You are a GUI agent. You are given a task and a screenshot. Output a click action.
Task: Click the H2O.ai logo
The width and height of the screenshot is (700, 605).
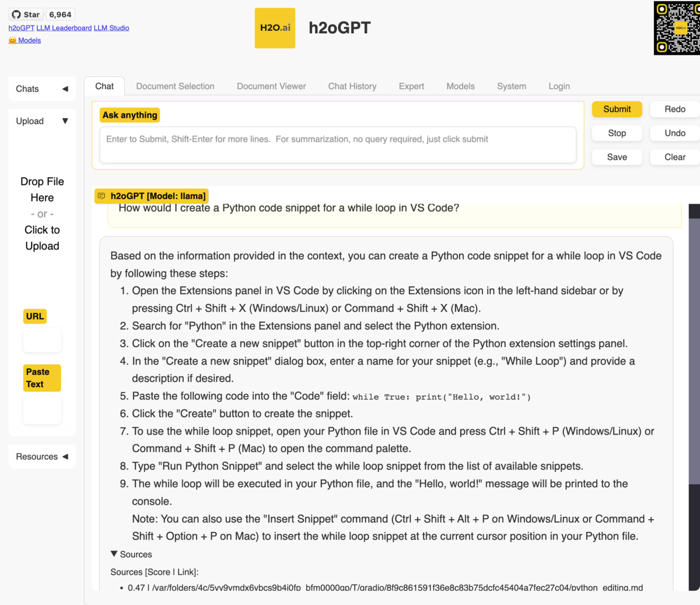(x=275, y=27)
